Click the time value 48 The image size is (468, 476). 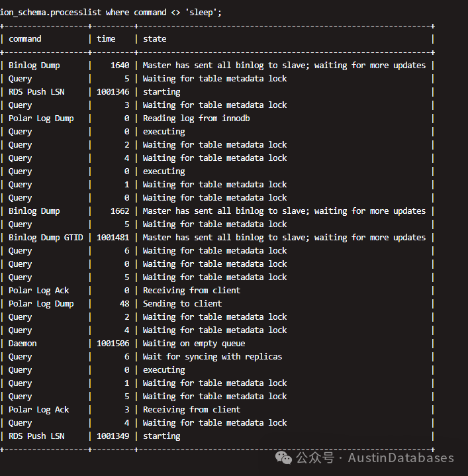[x=124, y=304]
